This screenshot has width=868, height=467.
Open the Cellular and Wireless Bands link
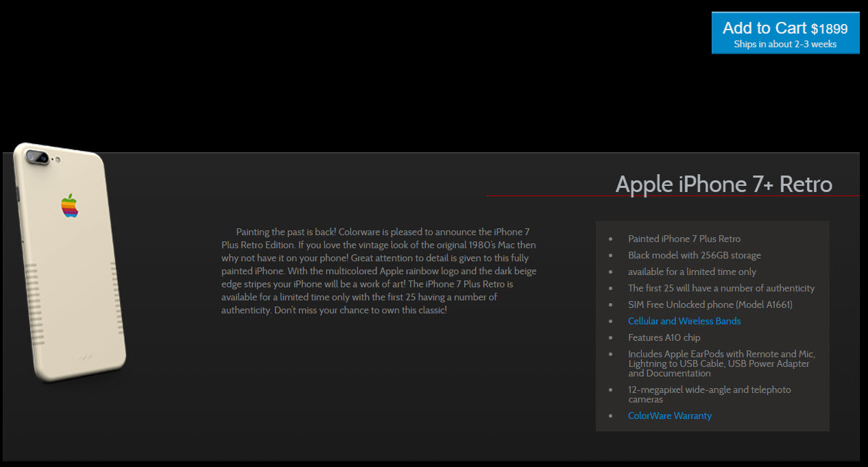[x=684, y=321]
